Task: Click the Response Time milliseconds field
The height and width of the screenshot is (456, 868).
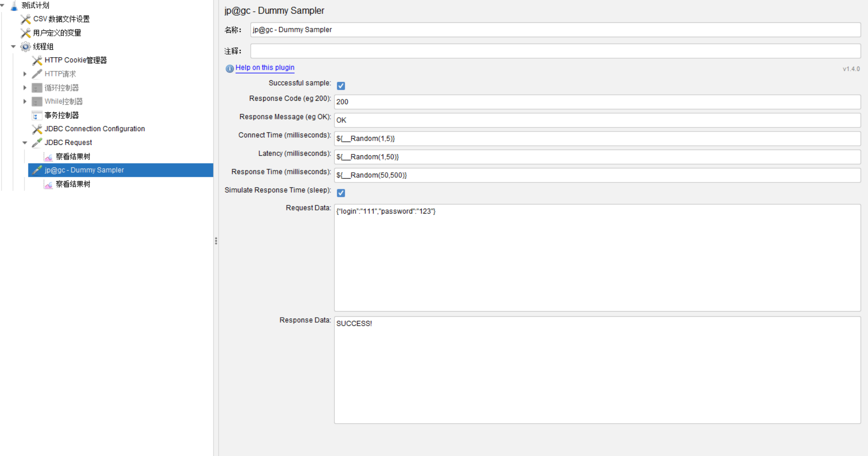Action: (x=597, y=175)
